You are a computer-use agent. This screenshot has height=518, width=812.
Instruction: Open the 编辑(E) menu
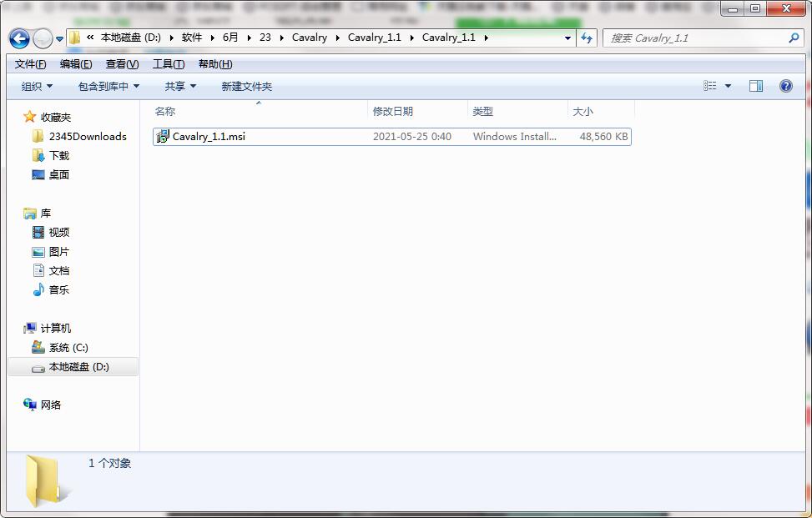[76, 64]
